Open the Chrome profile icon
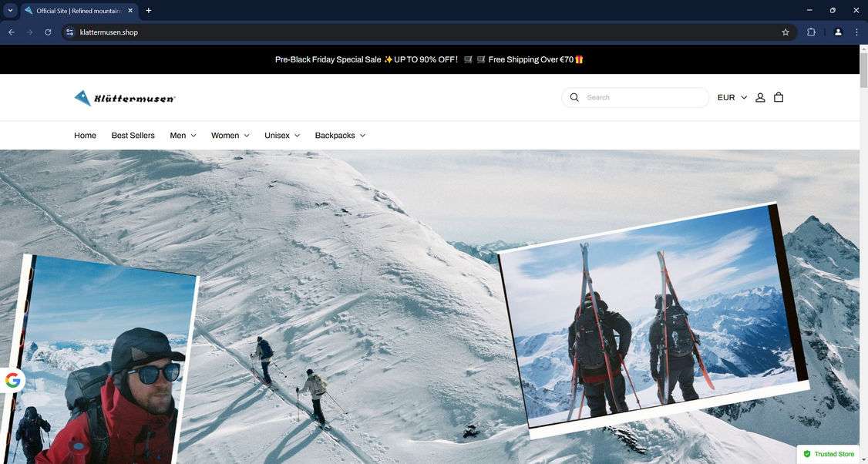Viewport: 868px width, 464px height. (x=838, y=32)
